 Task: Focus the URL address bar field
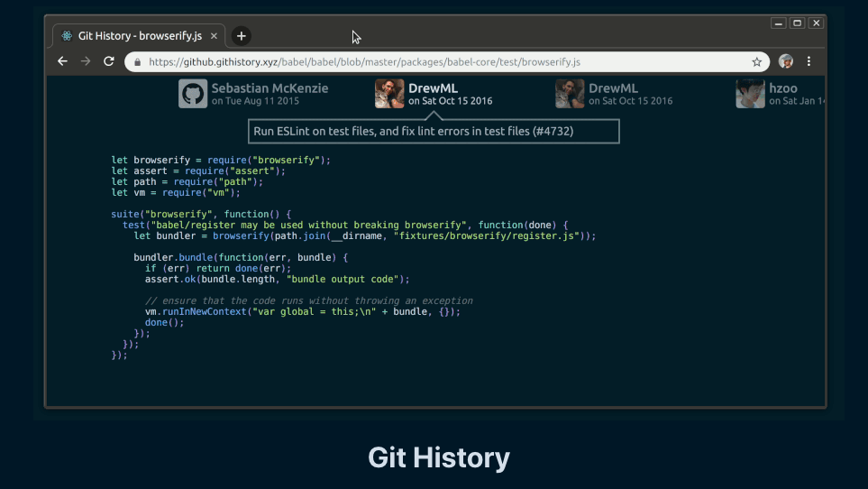point(447,62)
